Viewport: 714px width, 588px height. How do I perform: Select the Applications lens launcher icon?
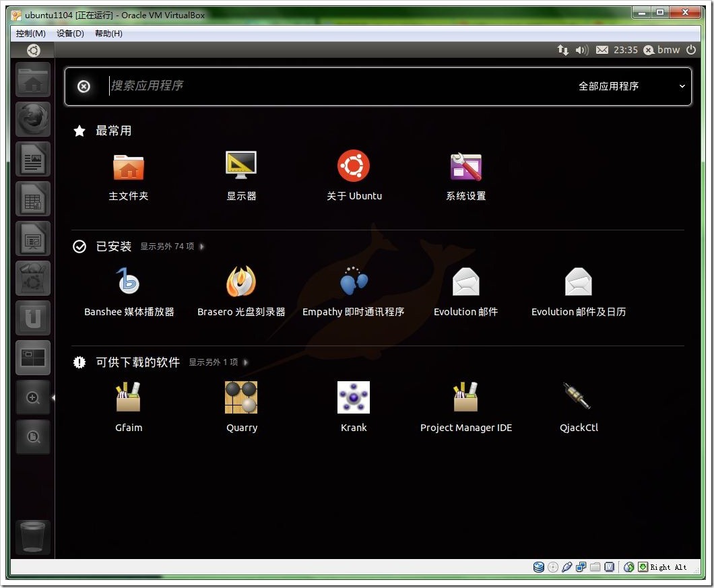click(x=33, y=397)
